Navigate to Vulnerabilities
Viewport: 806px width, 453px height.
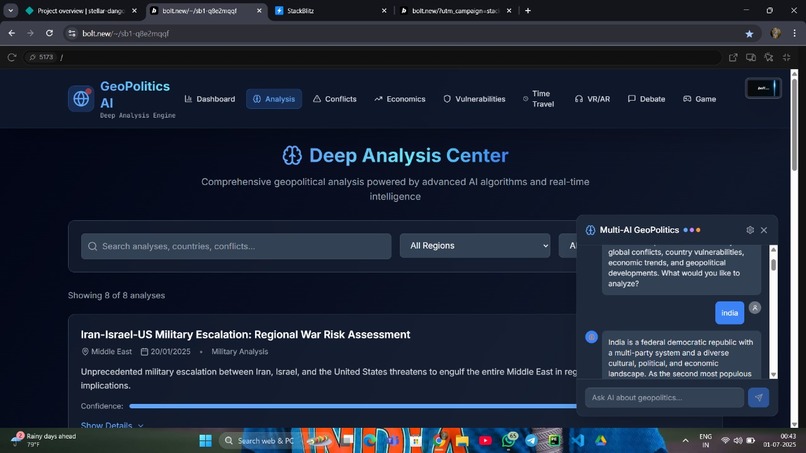pyautogui.click(x=474, y=99)
